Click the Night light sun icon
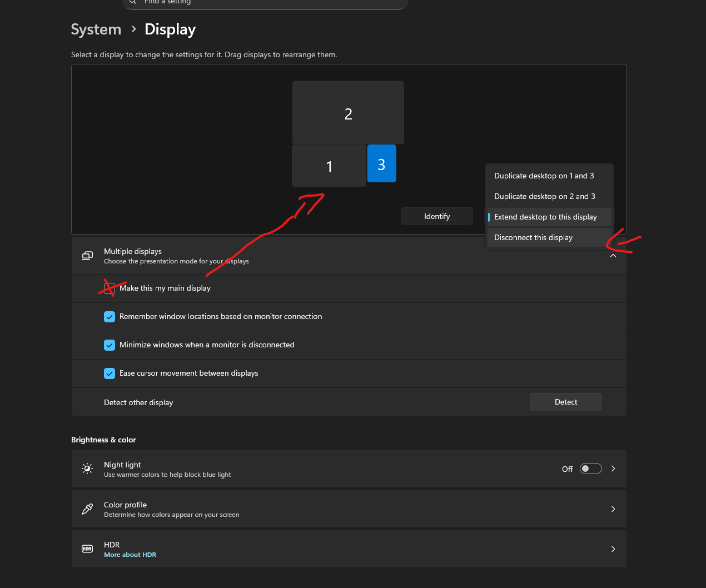Viewport: 706px width, 588px height. [x=87, y=469]
